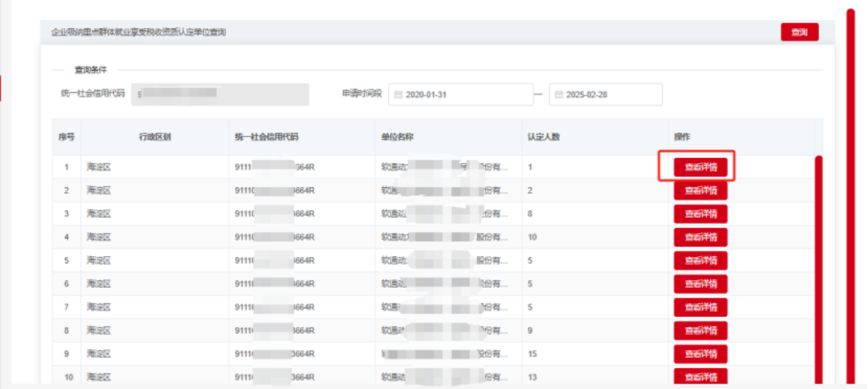This screenshot has height=389, width=868.
Task: Click the 单位名称 column header
Action: [x=397, y=137]
